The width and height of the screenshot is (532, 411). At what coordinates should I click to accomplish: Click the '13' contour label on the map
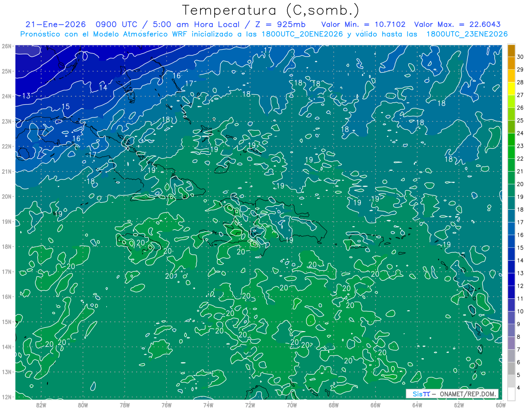[26, 96]
